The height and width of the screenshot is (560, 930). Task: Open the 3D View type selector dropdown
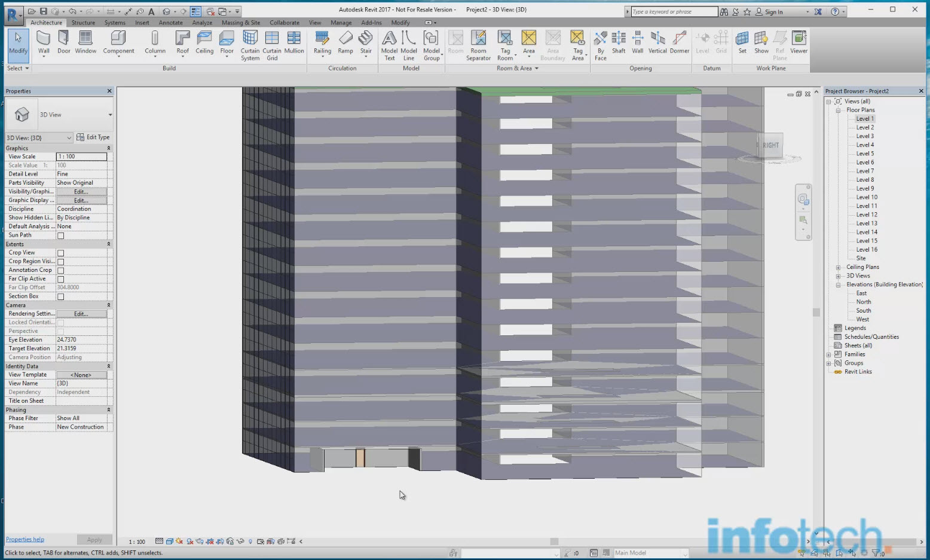pyautogui.click(x=110, y=115)
